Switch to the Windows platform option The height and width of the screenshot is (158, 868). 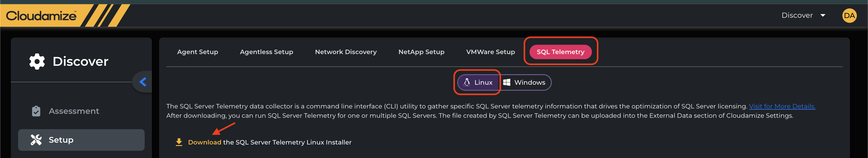click(525, 82)
